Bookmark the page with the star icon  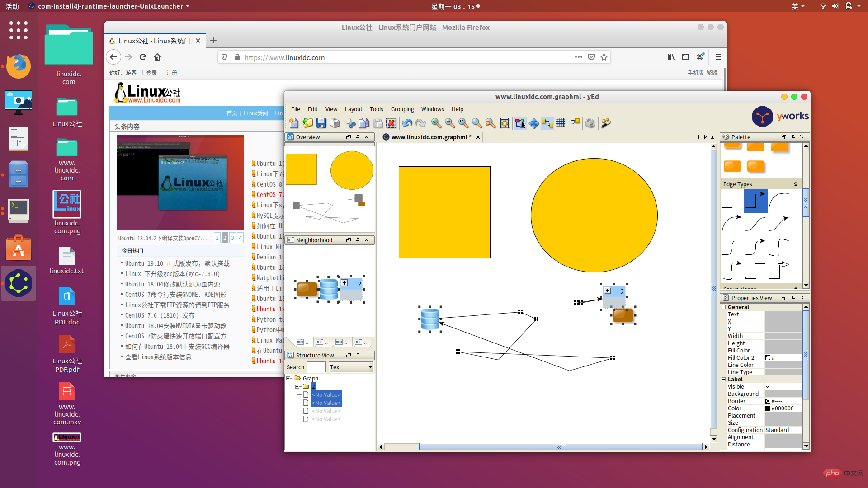coord(604,57)
